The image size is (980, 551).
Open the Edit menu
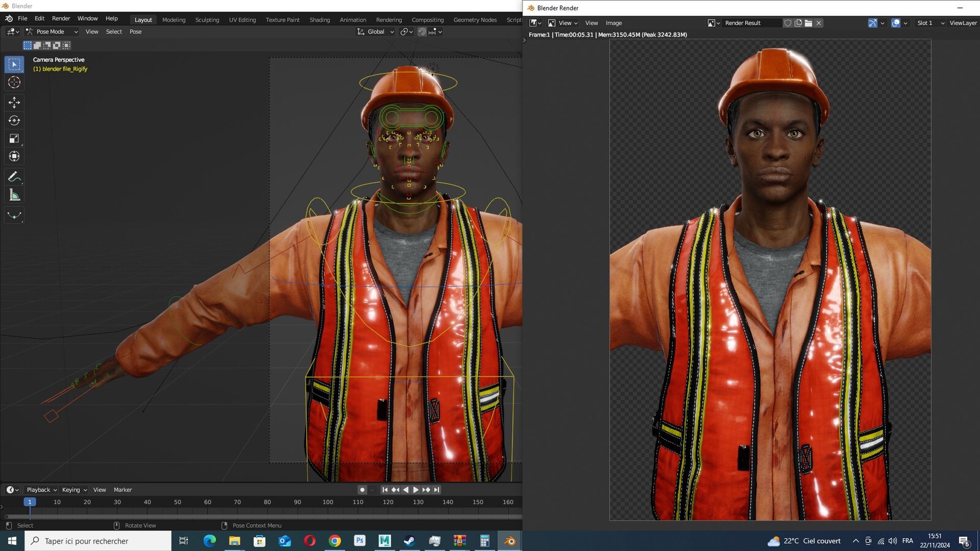(40, 19)
